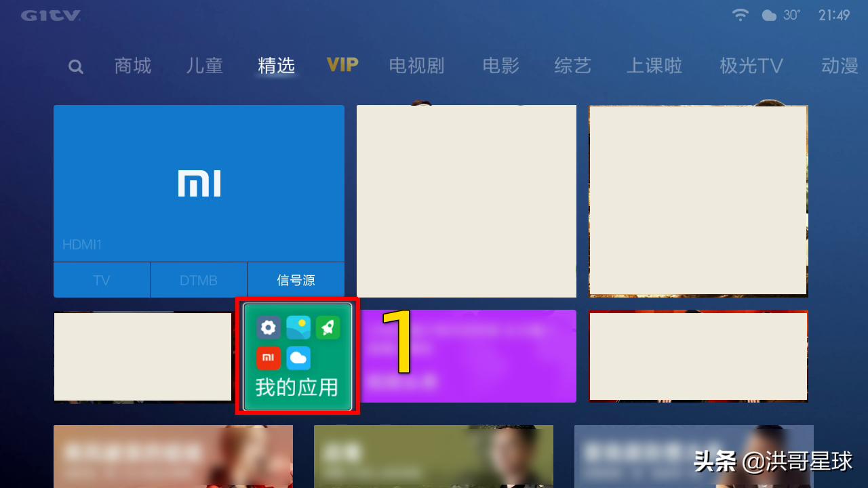Click the Wi-Fi status icon
This screenshot has height=488, width=868.
pyautogui.click(x=741, y=14)
